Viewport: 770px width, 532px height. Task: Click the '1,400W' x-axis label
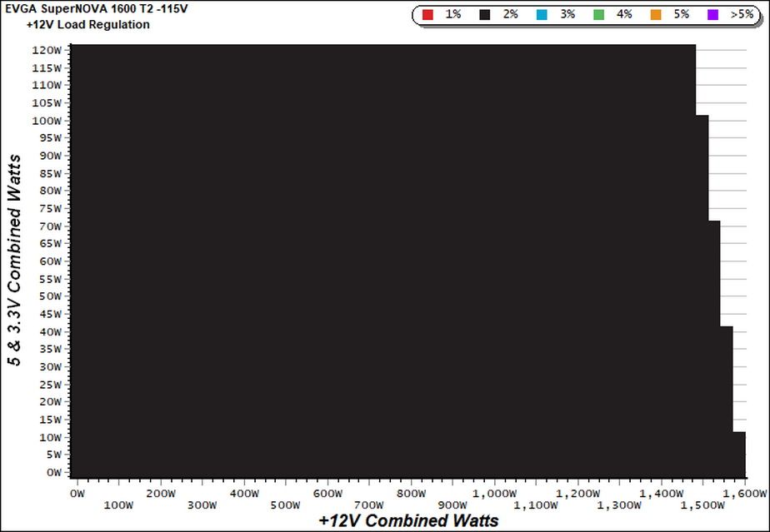(x=662, y=494)
